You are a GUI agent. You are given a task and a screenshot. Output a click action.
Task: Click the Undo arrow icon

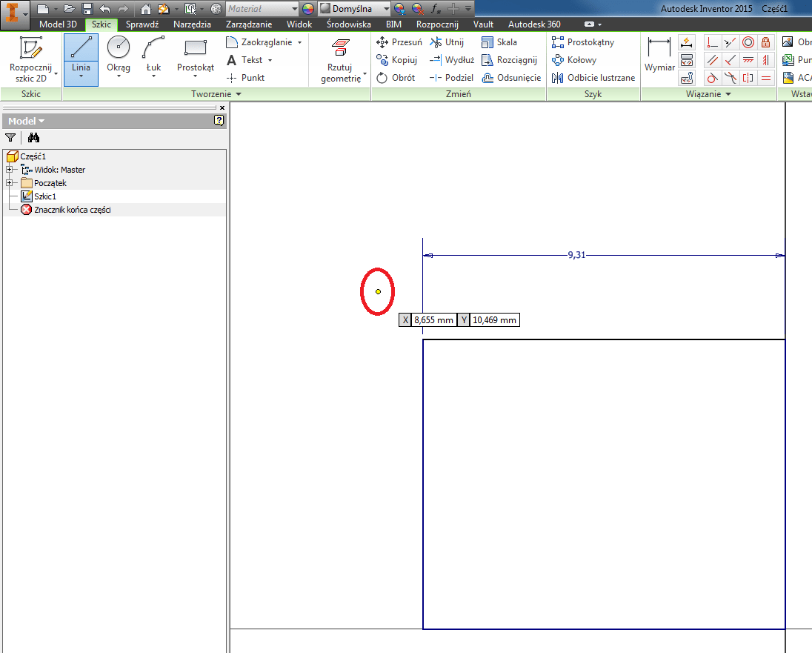pyautogui.click(x=105, y=9)
